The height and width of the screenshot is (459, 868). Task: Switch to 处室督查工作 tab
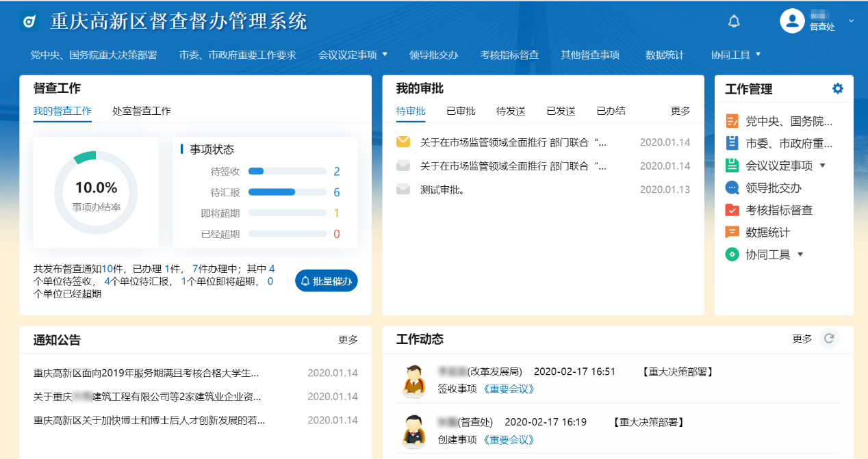click(x=142, y=111)
